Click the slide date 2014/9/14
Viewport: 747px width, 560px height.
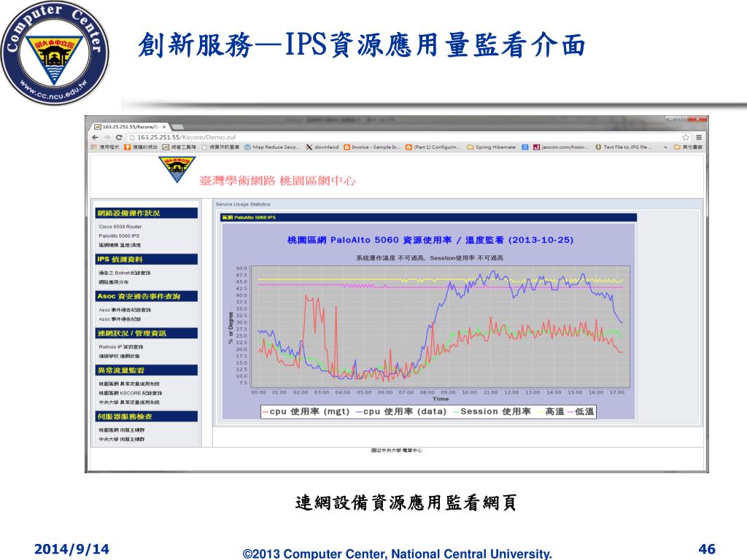tap(72, 549)
